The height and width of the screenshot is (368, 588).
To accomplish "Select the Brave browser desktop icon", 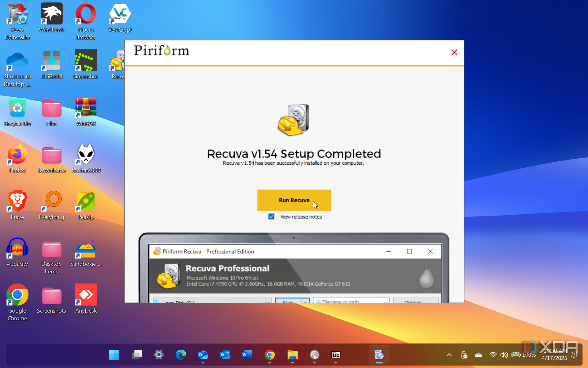I will pos(17,205).
